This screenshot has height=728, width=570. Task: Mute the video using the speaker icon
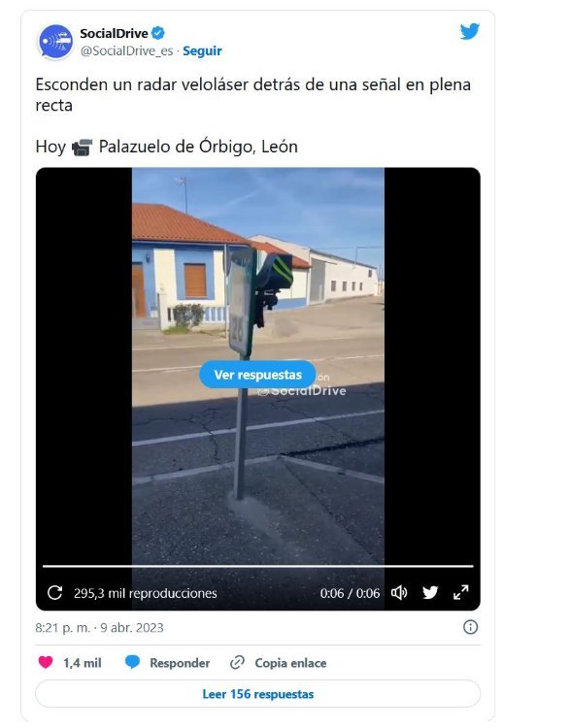coord(399,593)
